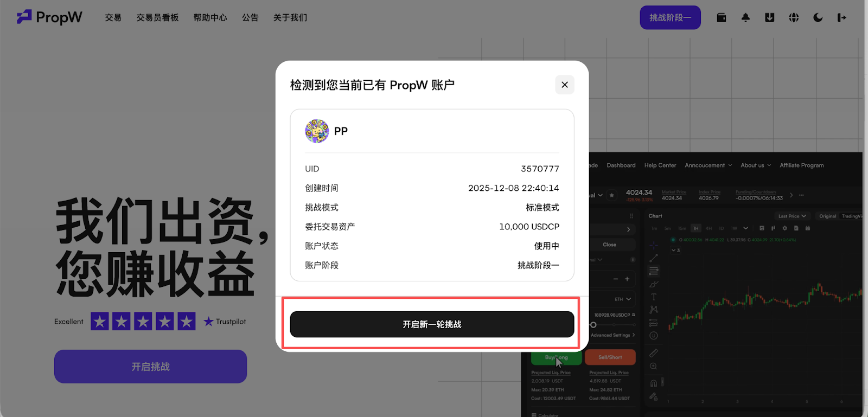Select the crosshair cursor tool

654,245
